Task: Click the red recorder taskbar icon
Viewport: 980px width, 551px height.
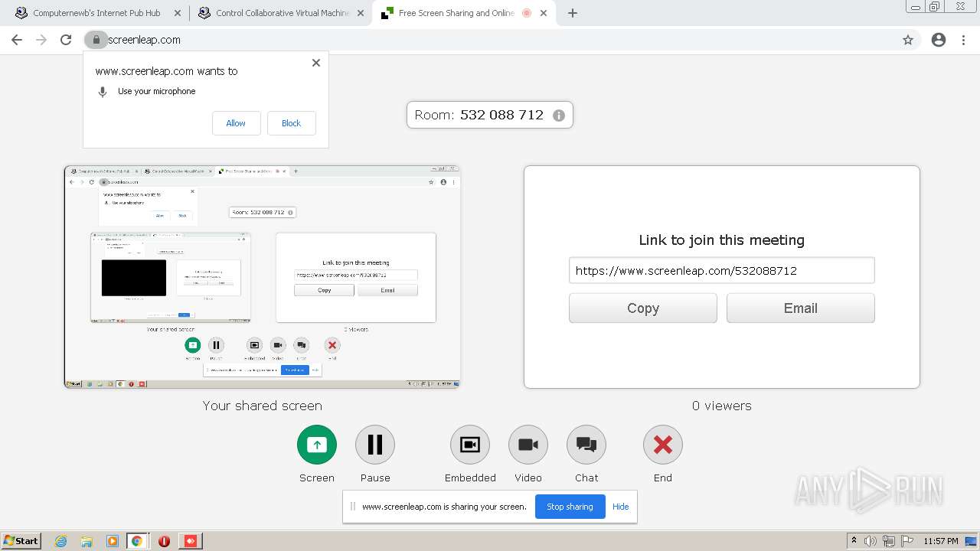Action: 191,541
